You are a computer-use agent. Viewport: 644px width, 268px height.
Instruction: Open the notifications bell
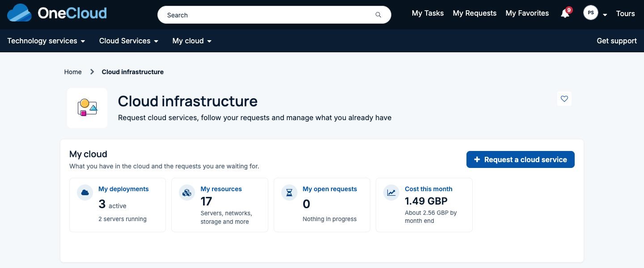pos(565,14)
